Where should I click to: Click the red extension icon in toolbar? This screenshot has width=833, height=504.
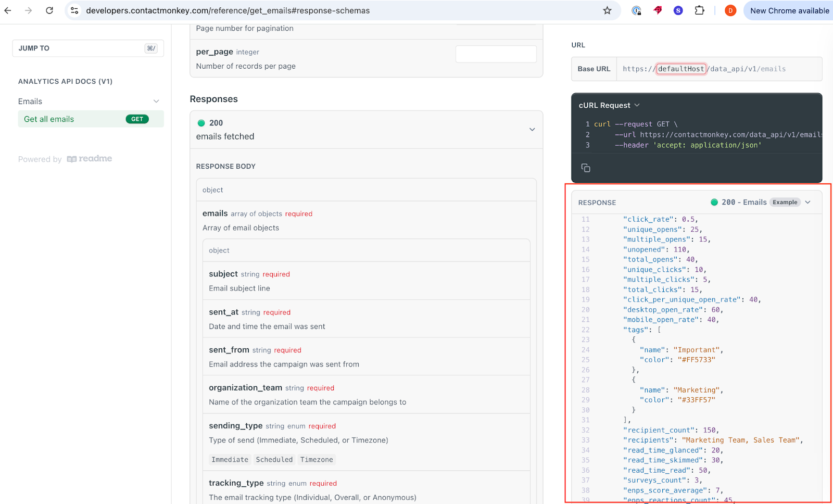click(658, 10)
